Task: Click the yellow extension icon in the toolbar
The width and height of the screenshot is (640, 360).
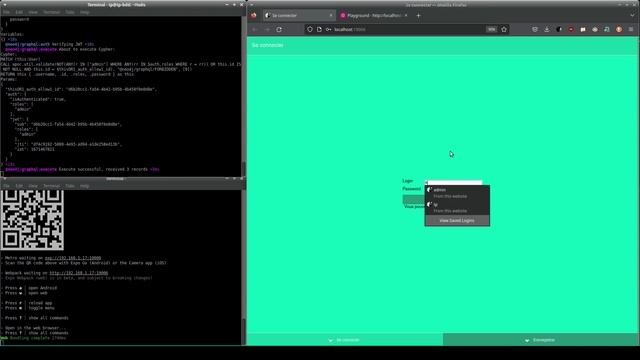Action: pos(583,29)
